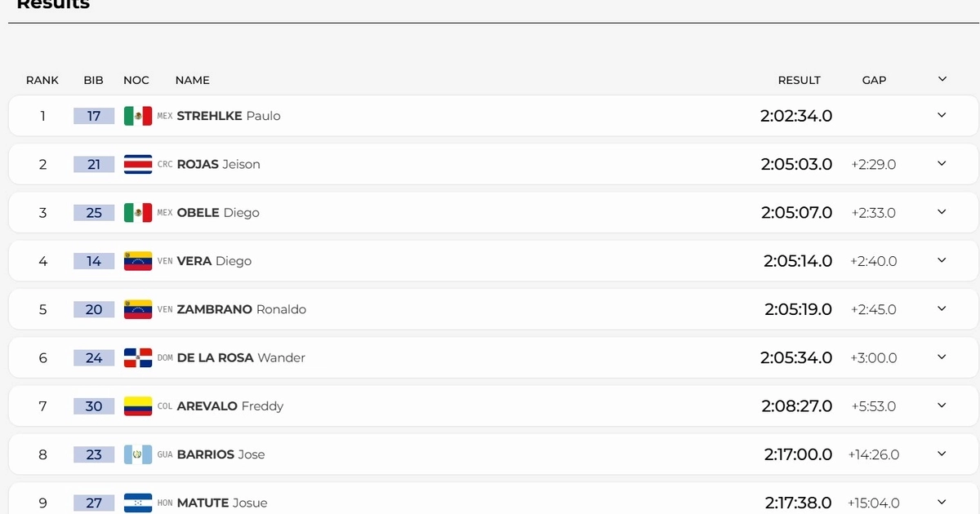The height and width of the screenshot is (514, 980).
Task: Expand the ROJAS Jeison result row
Action: (x=942, y=163)
